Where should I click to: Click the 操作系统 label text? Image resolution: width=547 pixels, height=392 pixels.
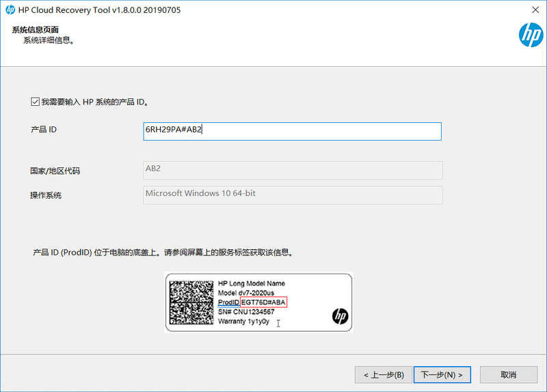click(46, 195)
